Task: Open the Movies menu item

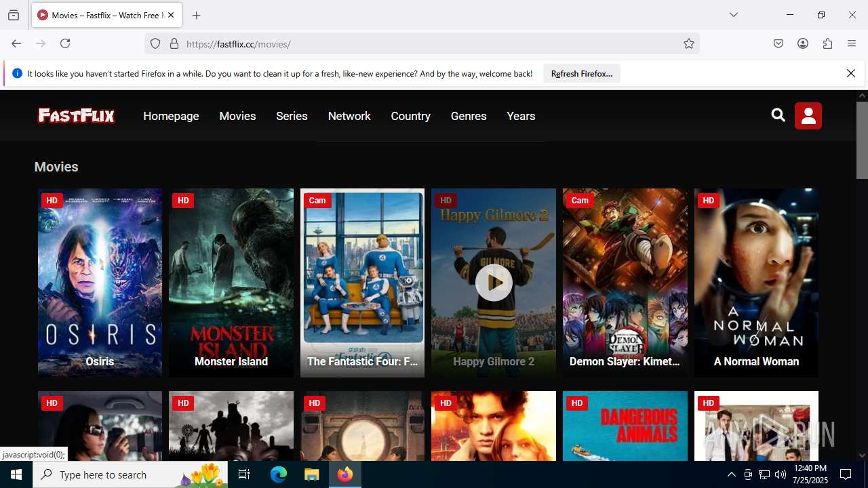Action: pyautogui.click(x=237, y=116)
